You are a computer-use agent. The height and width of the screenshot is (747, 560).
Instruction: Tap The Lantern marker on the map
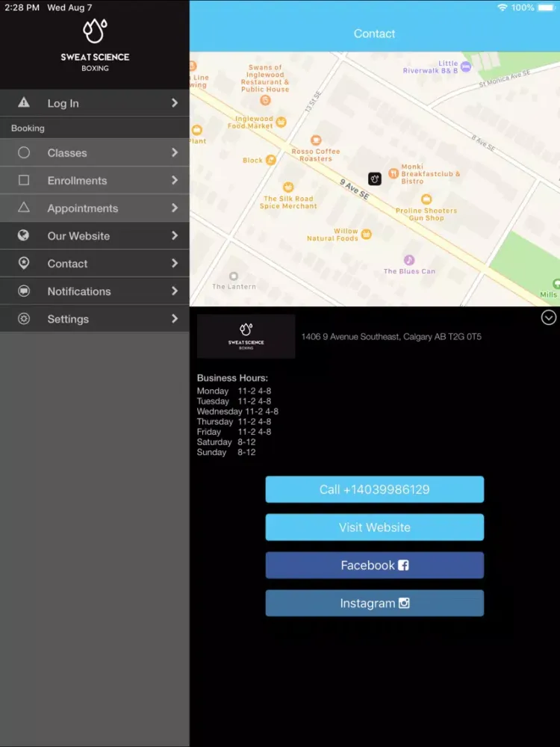[233, 276]
